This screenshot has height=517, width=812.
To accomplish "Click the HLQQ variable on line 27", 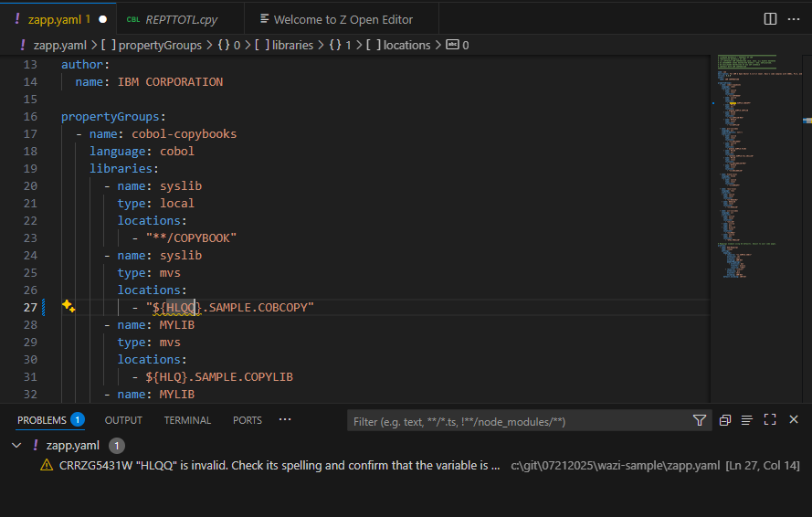I will pos(180,307).
